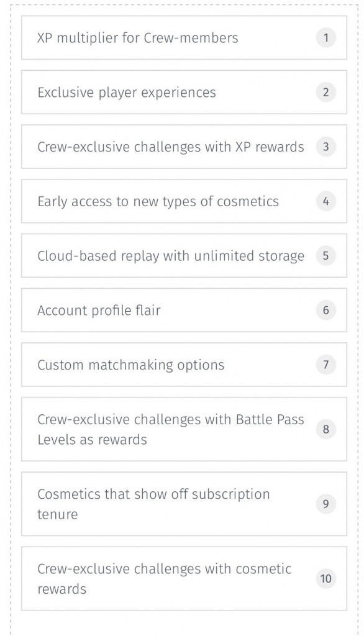Choose Custom matchmaking options item
The image size is (364, 636).
pos(184,365)
